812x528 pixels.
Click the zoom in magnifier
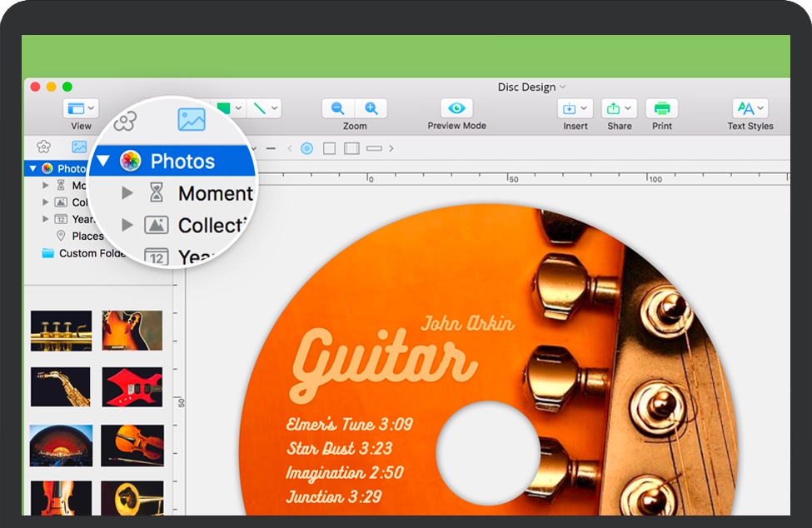point(371,108)
